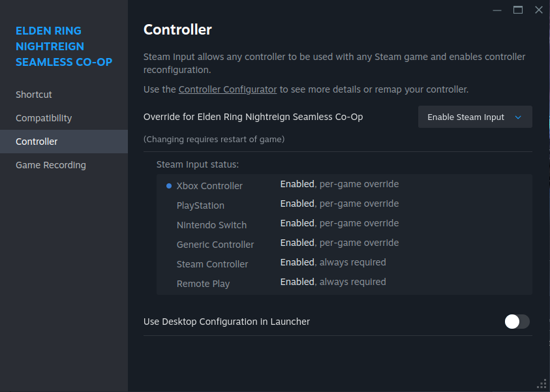The height and width of the screenshot is (392, 550).
Task: Open the Enable Steam Input dropdown
Action: tap(474, 117)
